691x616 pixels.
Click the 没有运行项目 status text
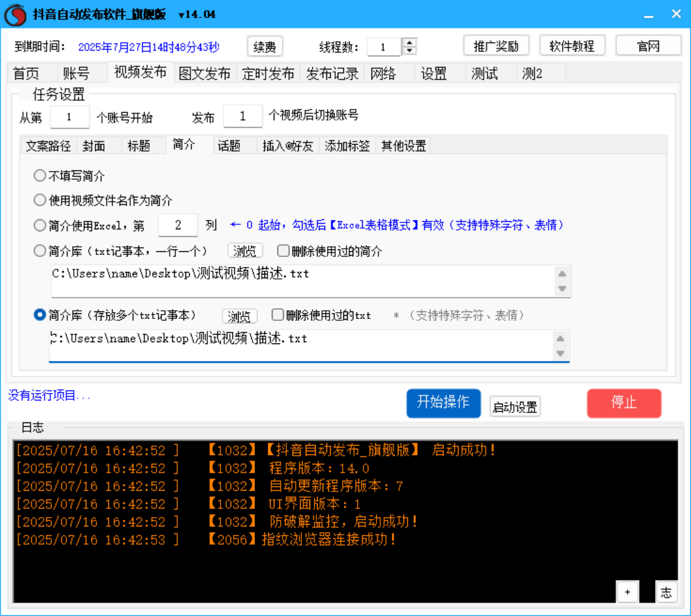tap(49, 395)
